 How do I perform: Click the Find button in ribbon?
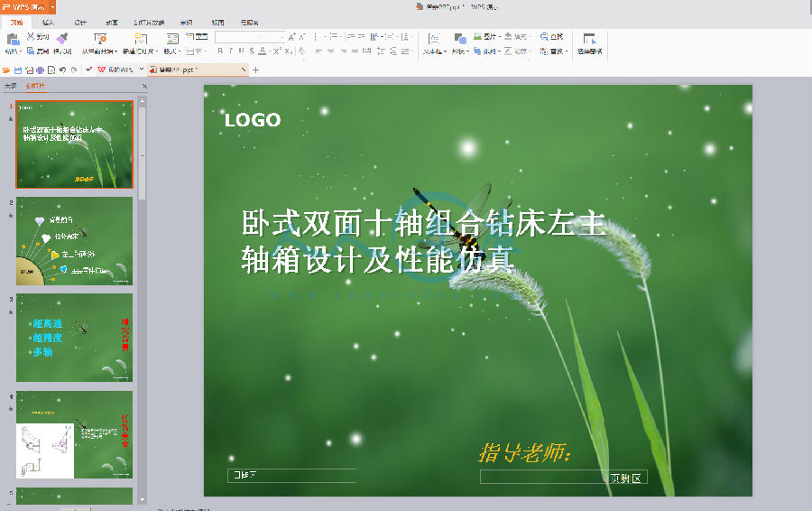pyautogui.click(x=550, y=37)
